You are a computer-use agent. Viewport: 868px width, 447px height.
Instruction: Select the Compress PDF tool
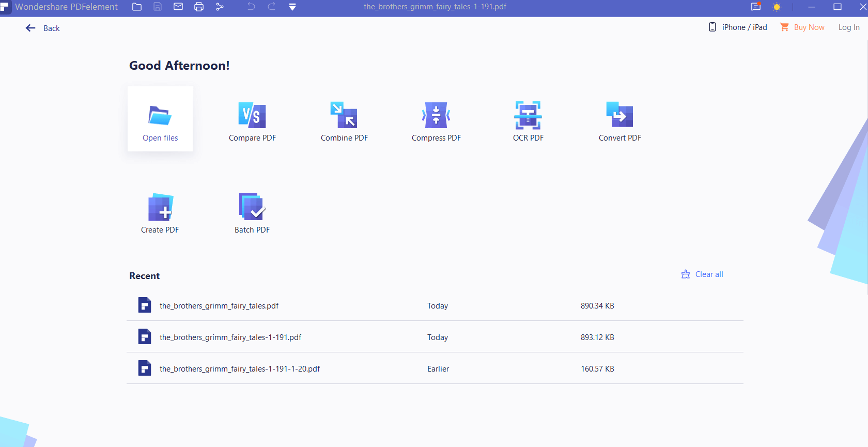(436, 121)
